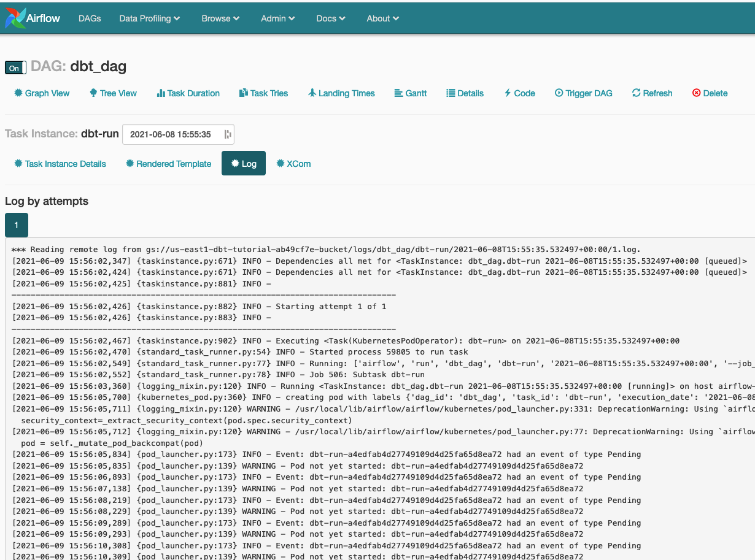
Task: Switch to Tree View
Action: [x=113, y=93]
